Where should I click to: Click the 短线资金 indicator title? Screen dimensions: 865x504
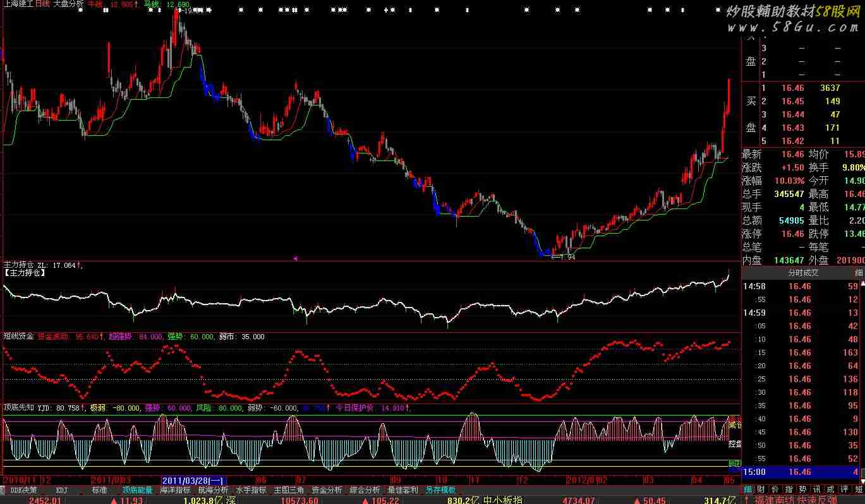(19, 337)
